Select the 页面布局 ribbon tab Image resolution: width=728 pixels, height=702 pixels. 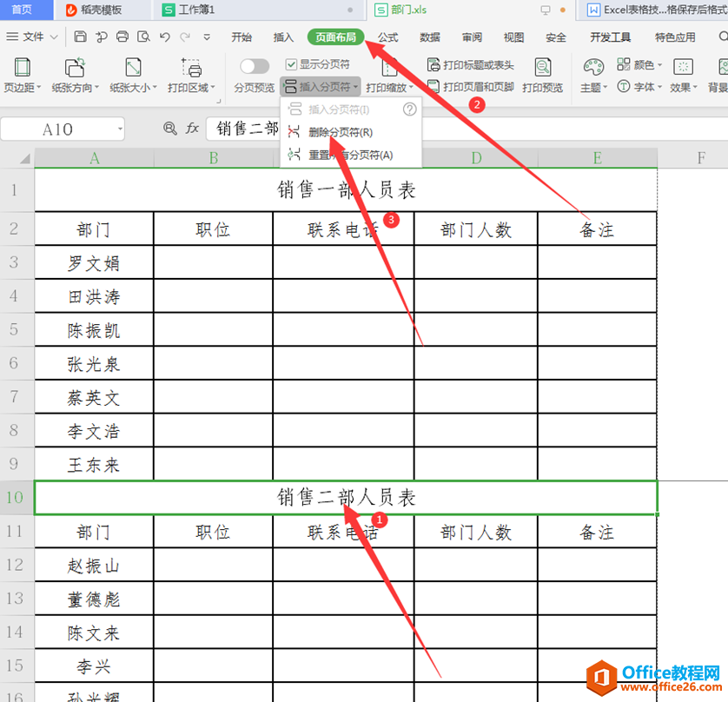[x=335, y=37]
